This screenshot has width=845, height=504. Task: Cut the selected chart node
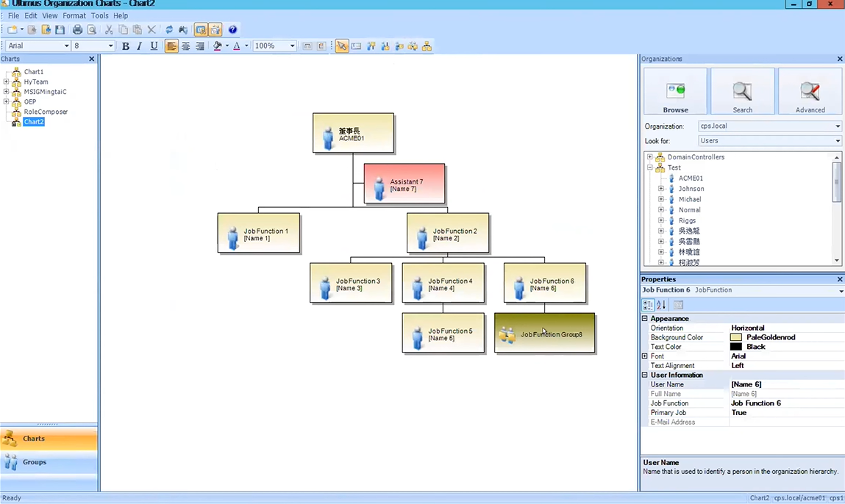[109, 29]
